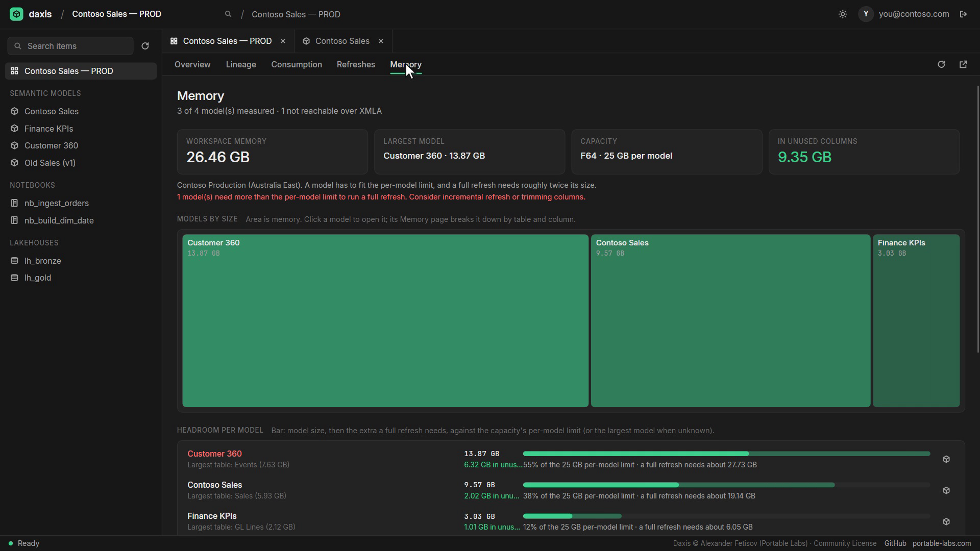Click the user avatar Y icon
This screenshot has height=551, width=980.
coord(866,14)
